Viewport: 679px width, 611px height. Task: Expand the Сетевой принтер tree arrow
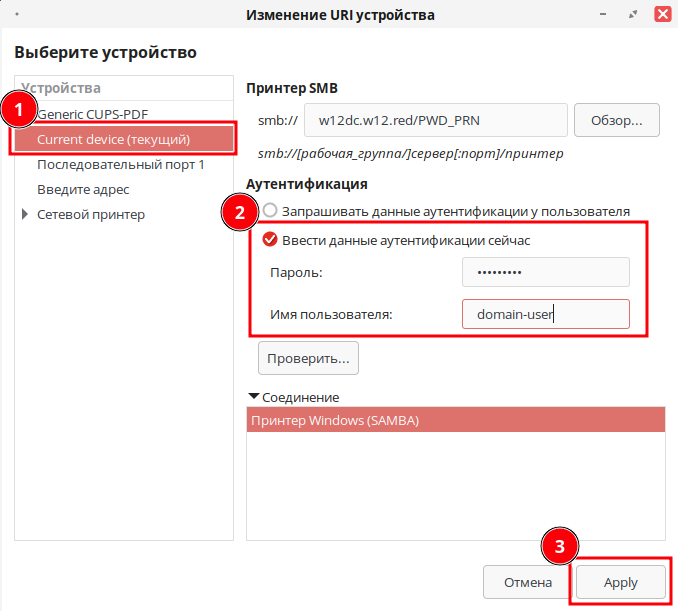click(25, 214)
